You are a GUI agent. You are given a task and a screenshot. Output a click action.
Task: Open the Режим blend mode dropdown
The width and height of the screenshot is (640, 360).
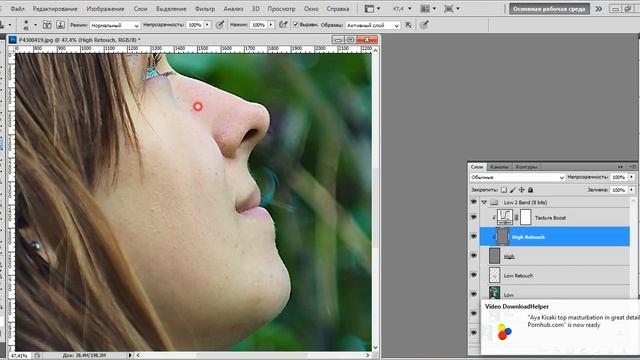click(115, 25)
